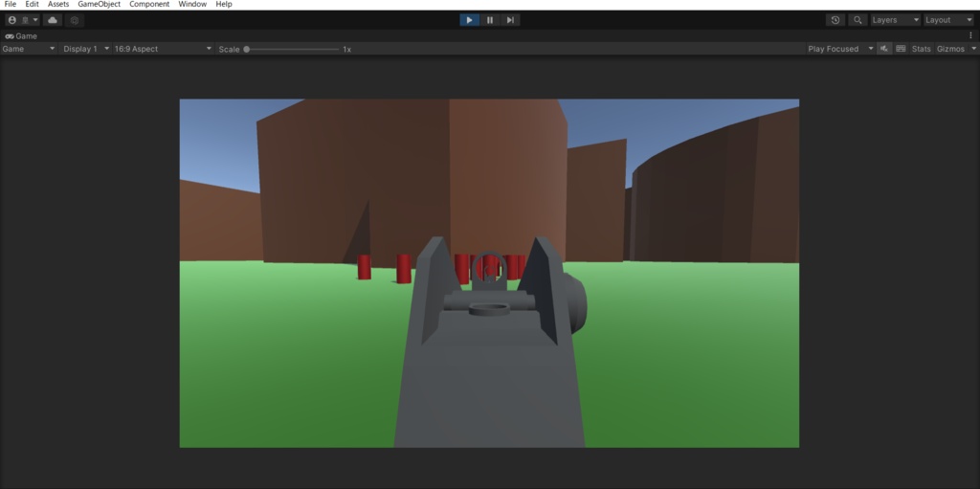Open the global search magnifier icon
Image resolution: width=980 pixels, height=489 pixels.
(858, 20)
